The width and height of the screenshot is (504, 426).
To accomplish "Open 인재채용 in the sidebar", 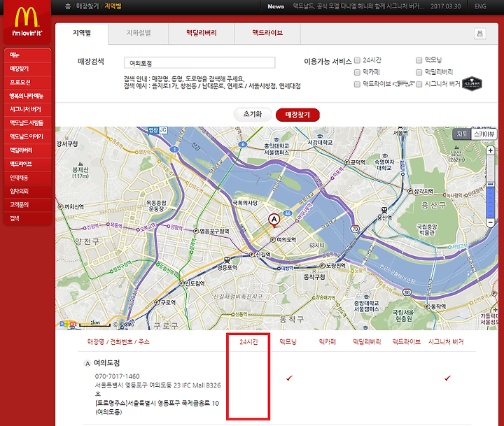I will pyautogui.click(x=27, y=178).
